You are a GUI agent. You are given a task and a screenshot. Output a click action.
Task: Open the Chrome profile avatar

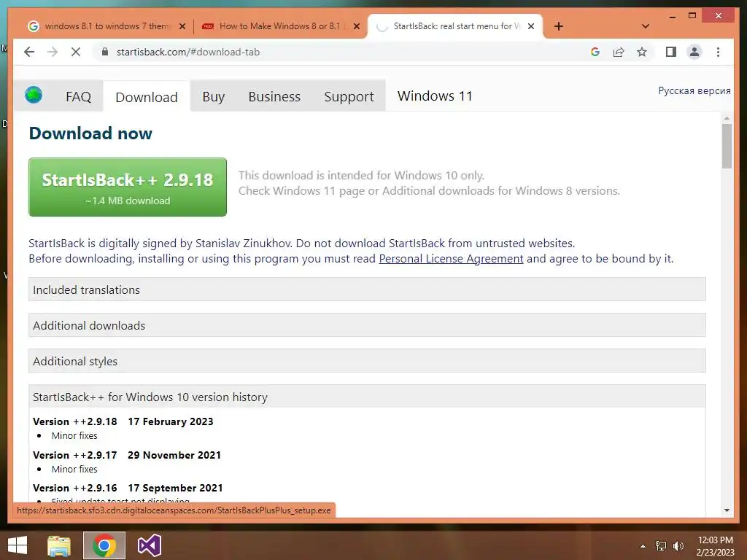(694, 52)
